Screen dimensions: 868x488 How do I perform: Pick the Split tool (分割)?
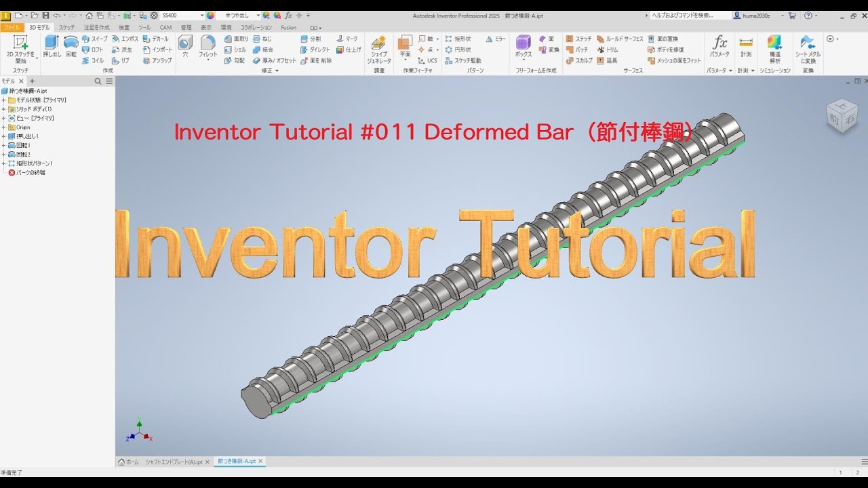click(x=311, y=39)
